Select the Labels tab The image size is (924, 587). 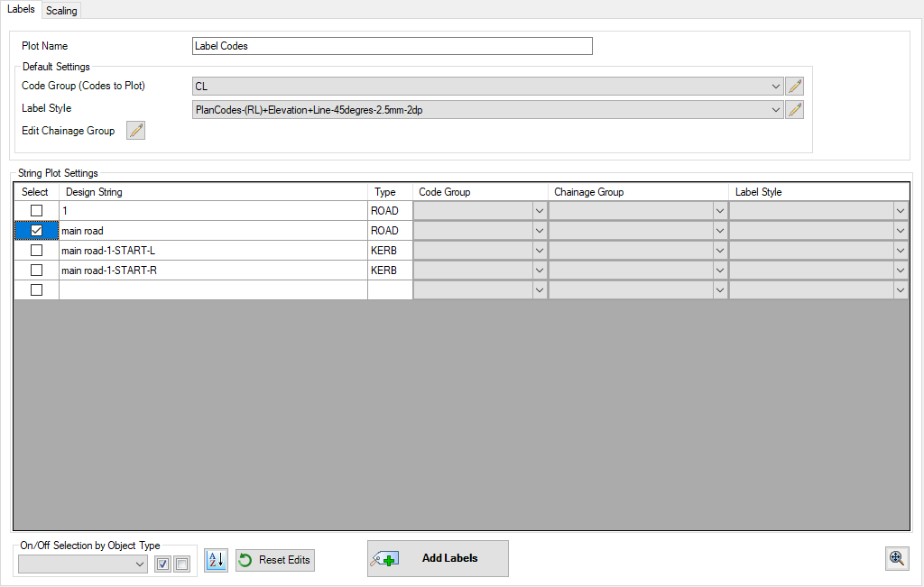(21, 9)
